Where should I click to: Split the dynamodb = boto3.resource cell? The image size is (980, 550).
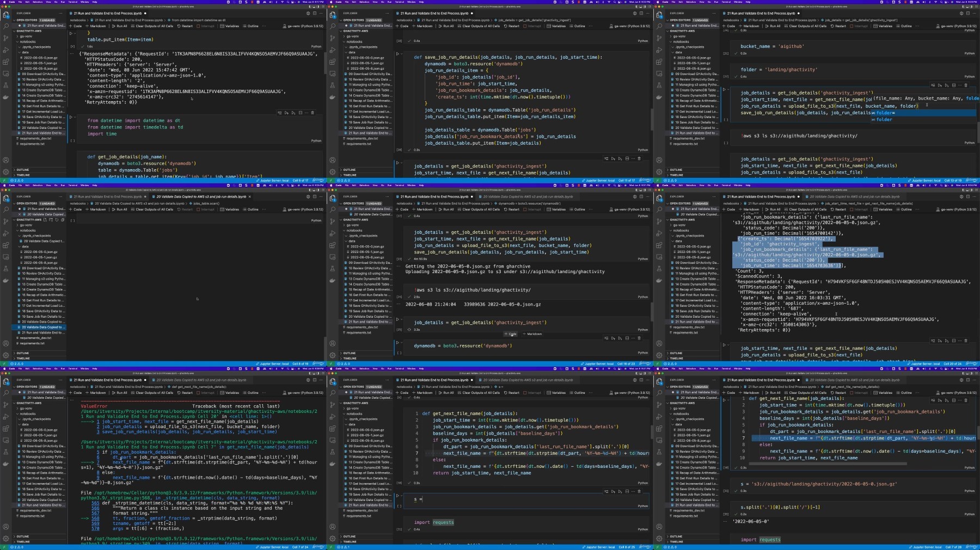point(627,338)
